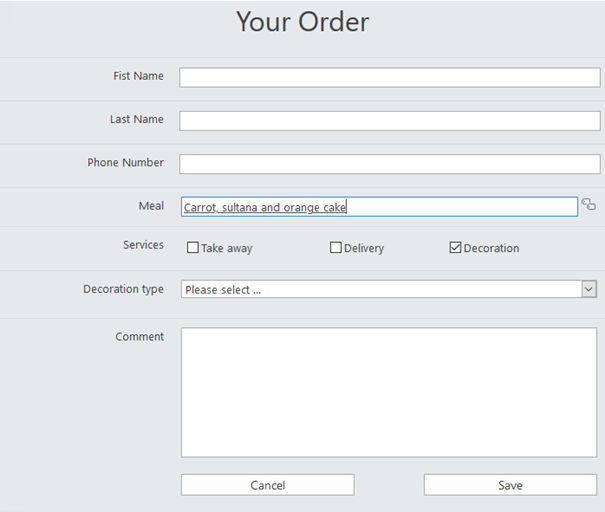Screen dimensions: 605x512
Task: Click the Meal field containing carrot cake
Action: pyautogui.click(x=379, y=207)
